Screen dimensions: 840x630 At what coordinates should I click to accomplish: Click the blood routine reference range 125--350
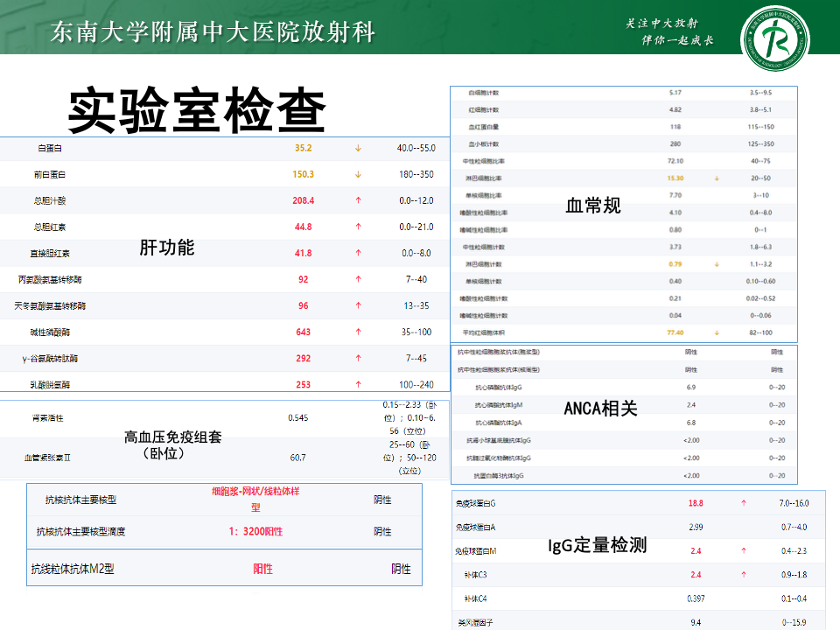760,144
